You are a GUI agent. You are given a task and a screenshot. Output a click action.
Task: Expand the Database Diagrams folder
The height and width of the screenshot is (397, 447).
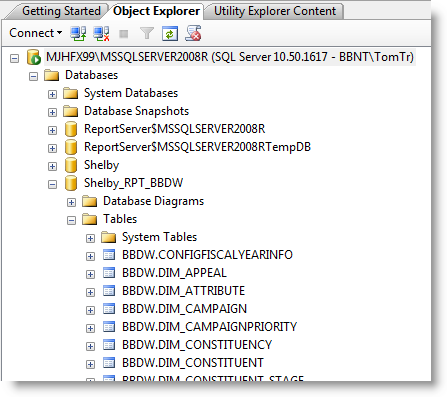(x=71, y=202)
